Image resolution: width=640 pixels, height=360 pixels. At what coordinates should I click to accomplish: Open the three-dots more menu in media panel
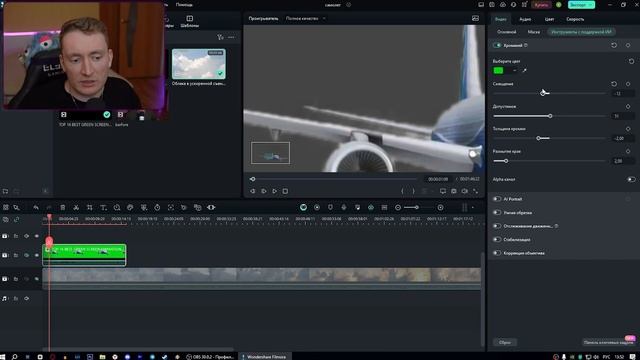pyautogui.click(x=231, y=37)
